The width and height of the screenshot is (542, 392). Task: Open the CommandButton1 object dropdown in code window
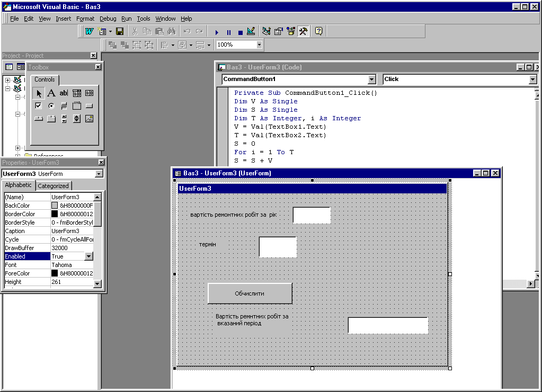[371, 79]
